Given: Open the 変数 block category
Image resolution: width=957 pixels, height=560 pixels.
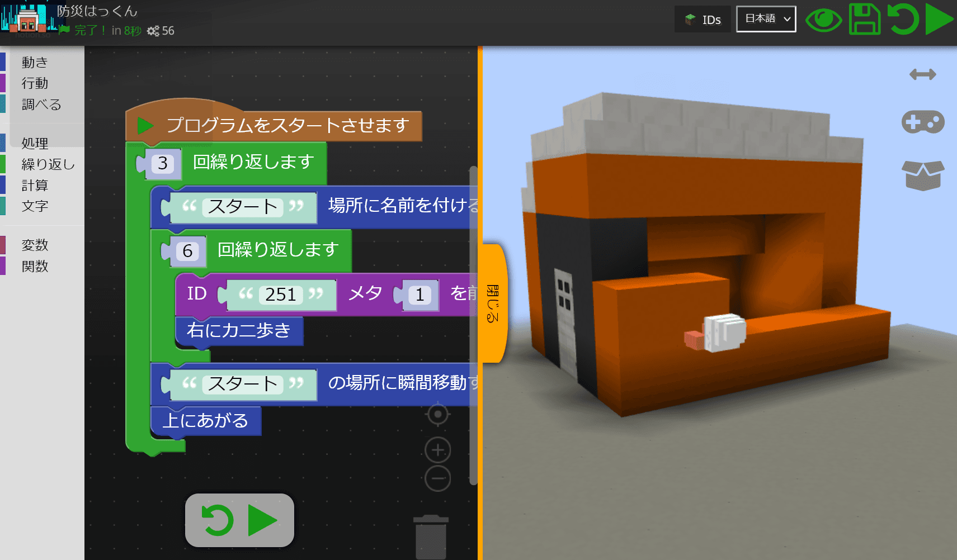Looking at the screenshot, I should pyautogui.click(x=35, y=245).
